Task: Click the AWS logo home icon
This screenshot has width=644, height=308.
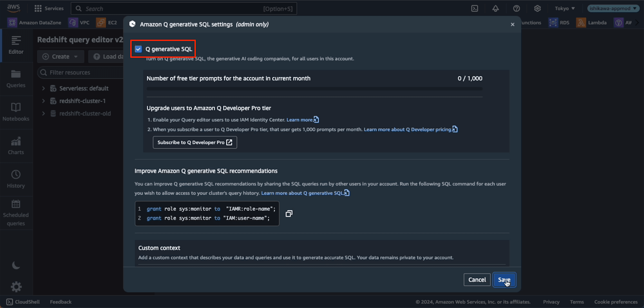Action: click(14, 8)
